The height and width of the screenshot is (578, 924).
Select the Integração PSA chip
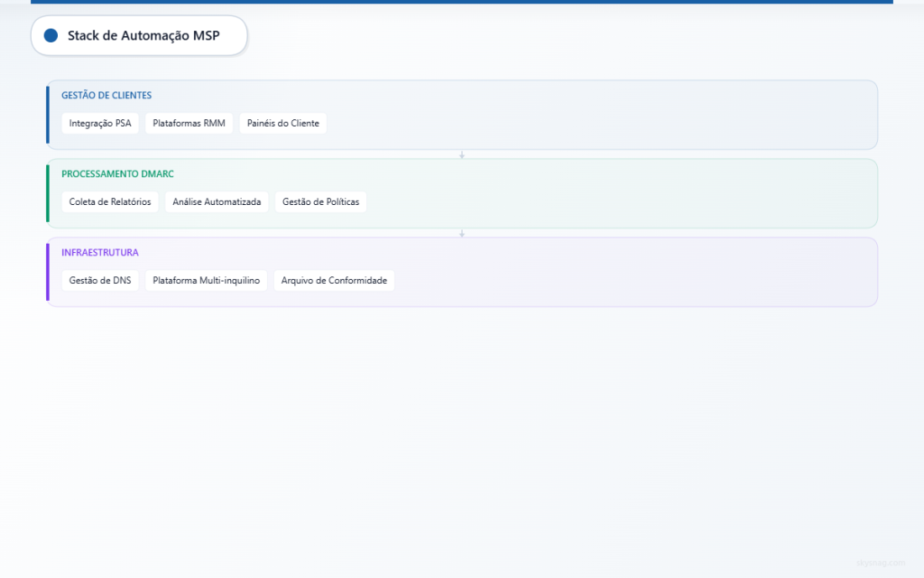coord(99,123)
